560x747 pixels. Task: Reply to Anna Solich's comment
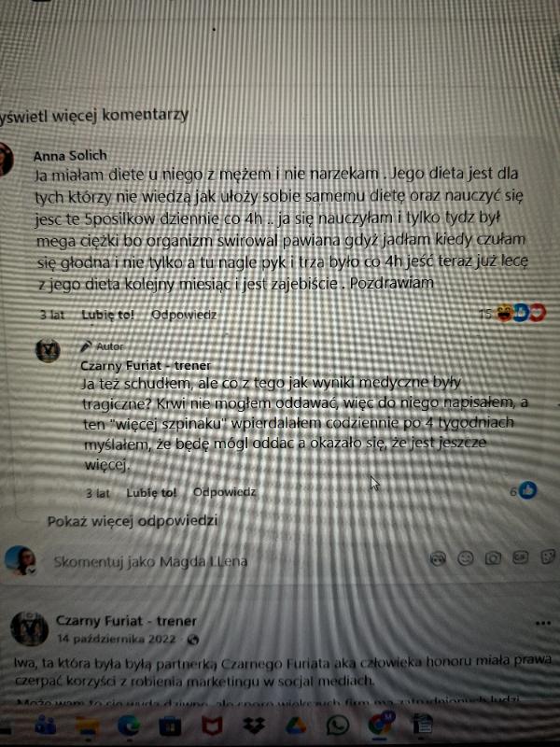(184, 315)
